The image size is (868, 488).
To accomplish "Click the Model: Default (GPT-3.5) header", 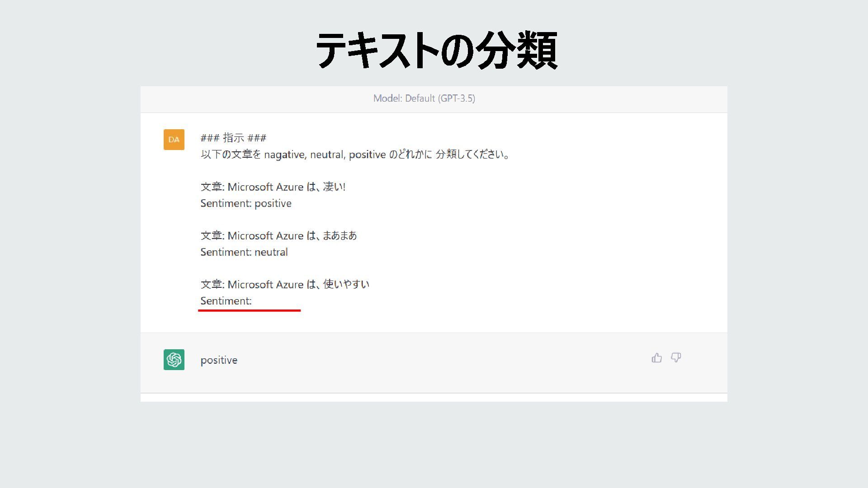I will (x=424, y=99).
